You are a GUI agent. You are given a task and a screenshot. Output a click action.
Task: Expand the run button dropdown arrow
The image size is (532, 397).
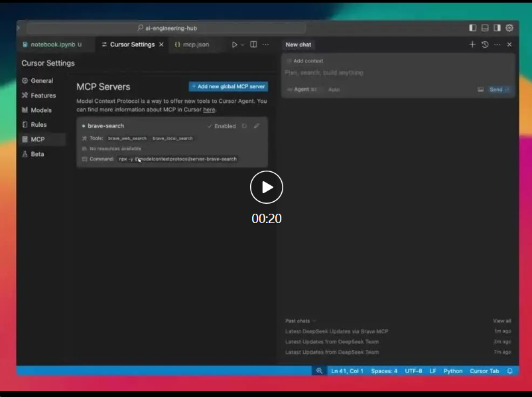pos(243,44)
